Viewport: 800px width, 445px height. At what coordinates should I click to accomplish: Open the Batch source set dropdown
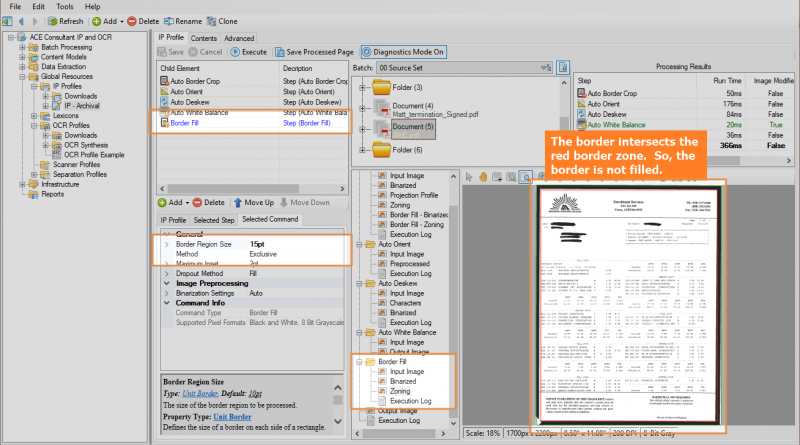click(545, 68)
